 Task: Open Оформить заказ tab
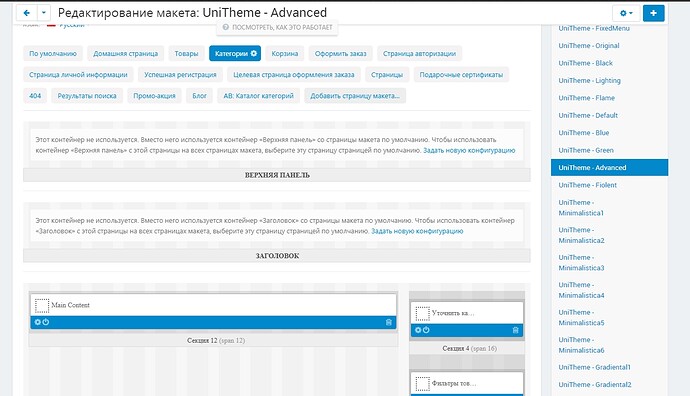click(341, 54)
